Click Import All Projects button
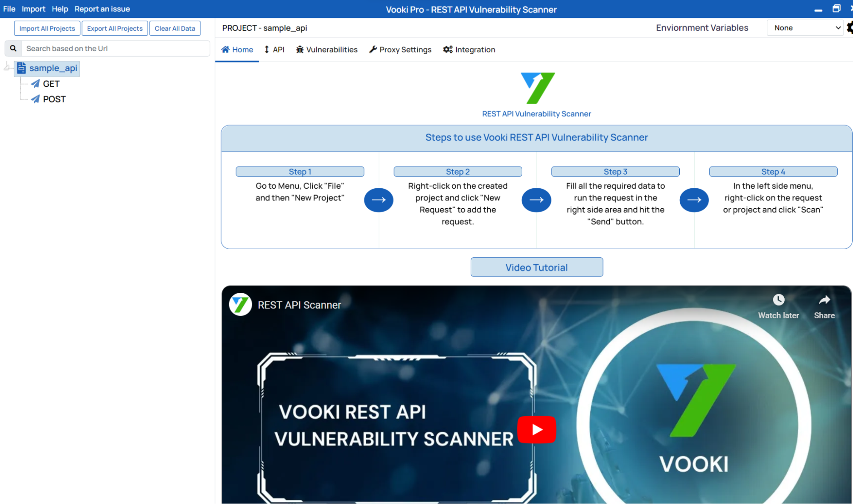The height and width of the screenshot is (504, 853). pos(47,28)
